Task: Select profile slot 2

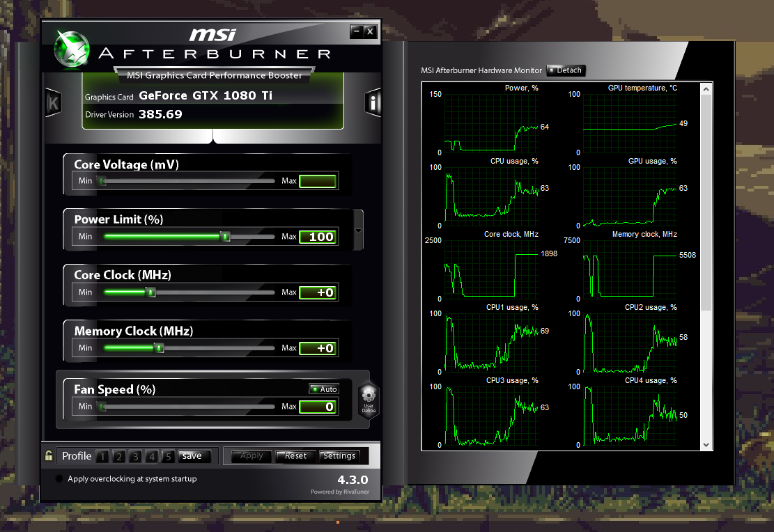Action: (118, 457)
